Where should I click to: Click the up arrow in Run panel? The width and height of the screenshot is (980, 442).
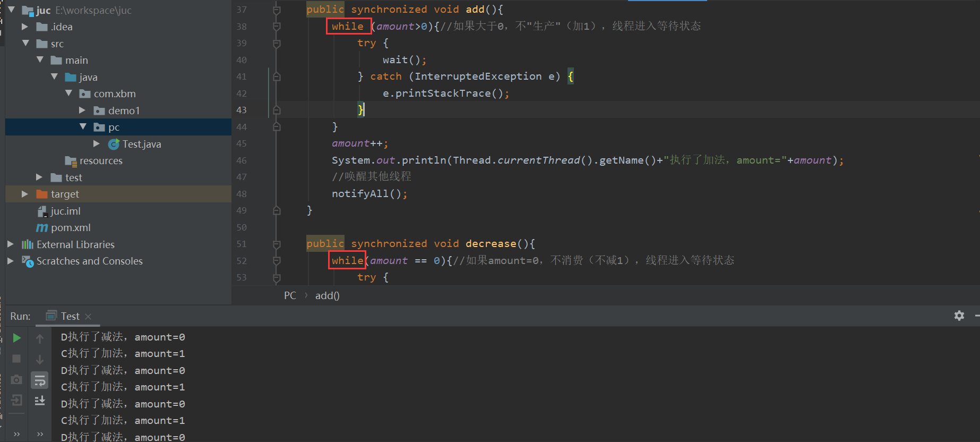pyautogui.click(x=40, y=338)
